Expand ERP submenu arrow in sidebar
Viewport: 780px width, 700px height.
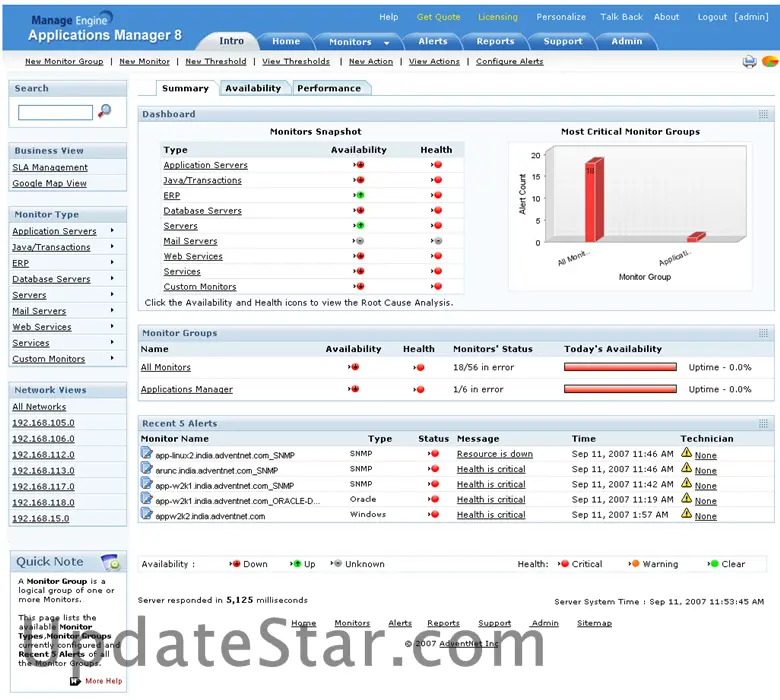click(112, 262)
